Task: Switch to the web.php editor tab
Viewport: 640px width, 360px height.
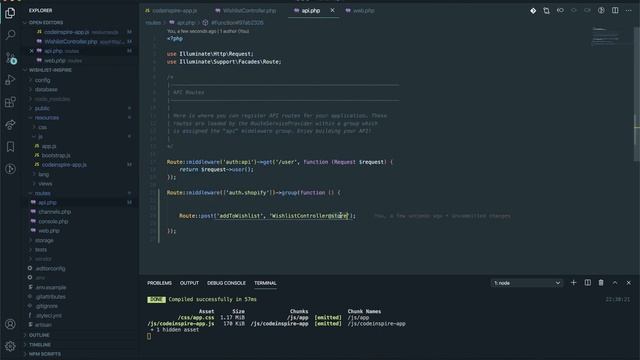Action: [363, 11]
